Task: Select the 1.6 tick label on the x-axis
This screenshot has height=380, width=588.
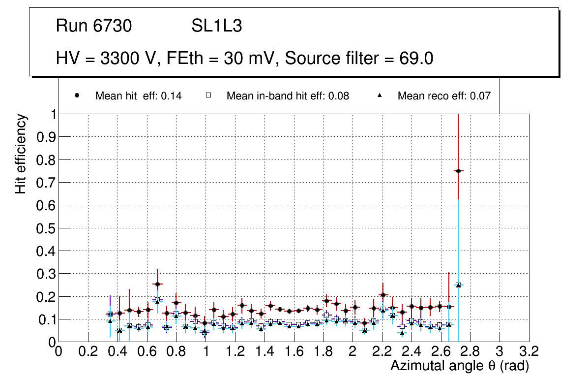Action: pyautogui.click(x=294, y=351)
